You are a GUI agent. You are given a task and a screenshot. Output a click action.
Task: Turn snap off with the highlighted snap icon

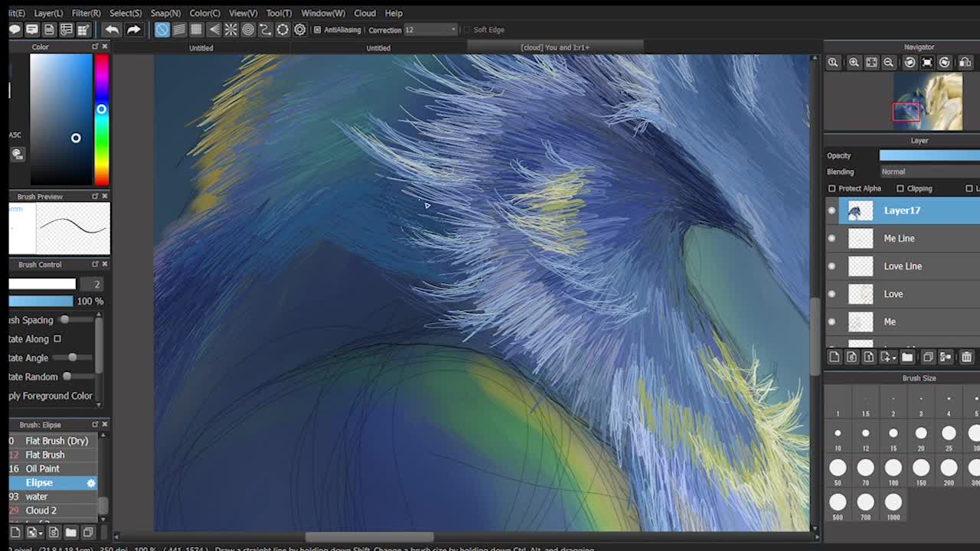[162, 30]
